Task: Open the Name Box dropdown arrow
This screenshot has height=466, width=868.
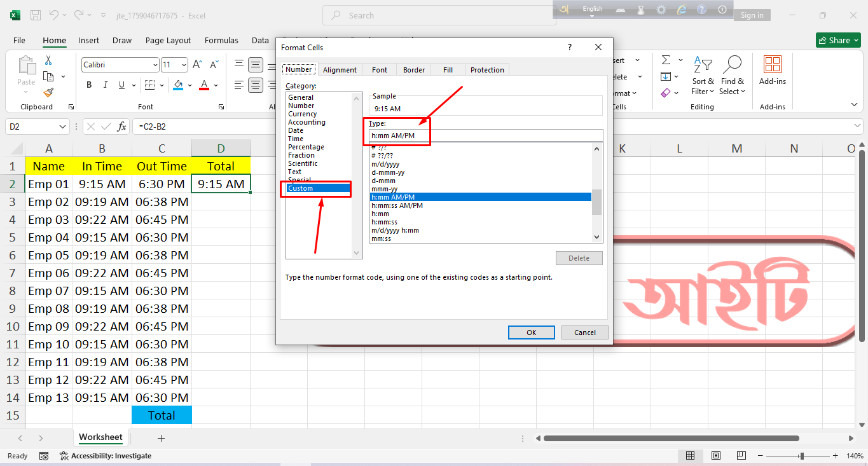Action: [x=62, y=127]
